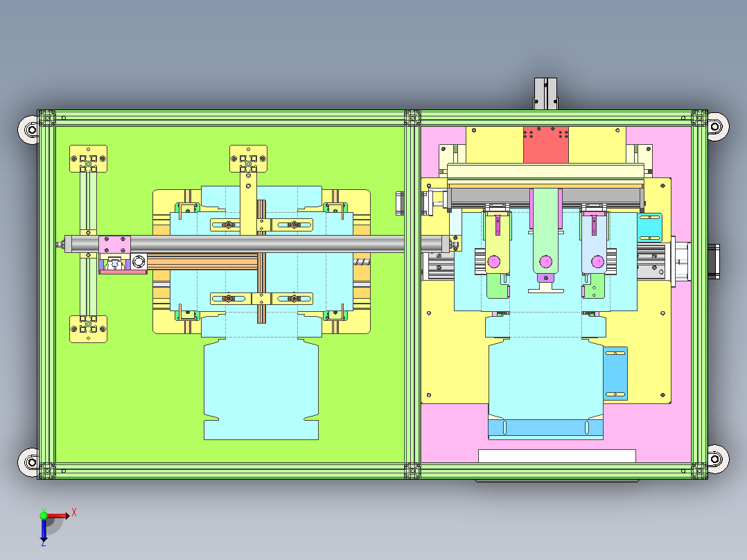
Task: Pick the magenta knob on right blue arm
Action: coord(597,262)
